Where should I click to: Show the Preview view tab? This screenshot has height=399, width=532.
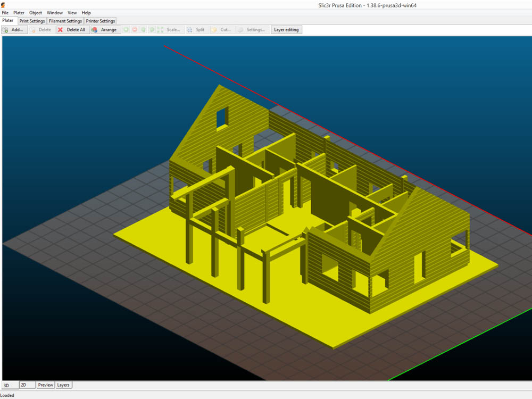45,385
